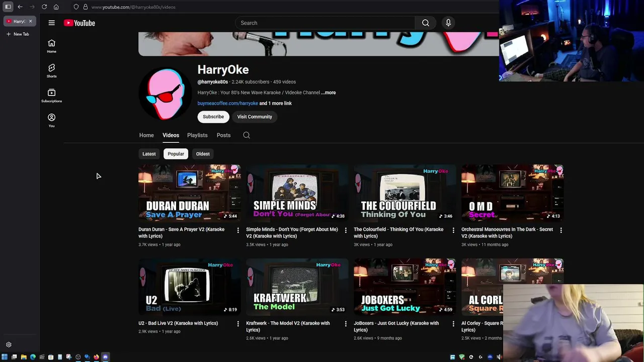Close the HarryOke browser tab
Image resolution: width=644 pixels, height=362 pixels.
pos(30,21)
